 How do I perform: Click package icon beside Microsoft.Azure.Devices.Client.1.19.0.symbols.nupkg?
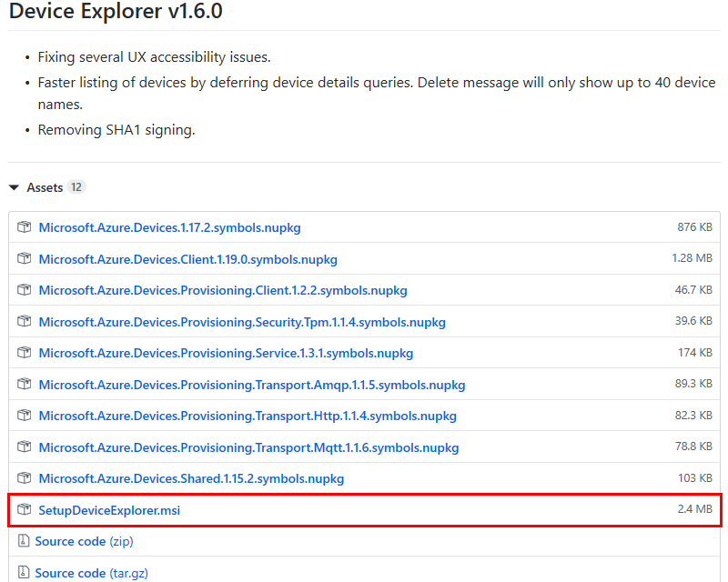(x=25, y=258)
